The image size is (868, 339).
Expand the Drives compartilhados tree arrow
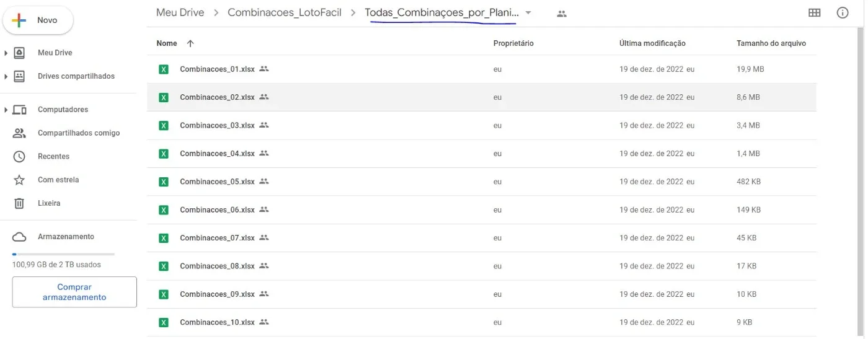6,77
